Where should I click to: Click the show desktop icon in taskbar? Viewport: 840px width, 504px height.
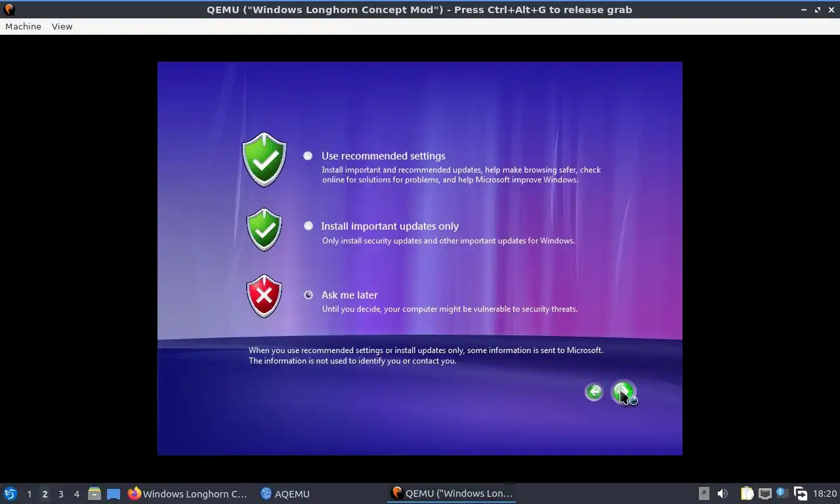tap(114, 493)
